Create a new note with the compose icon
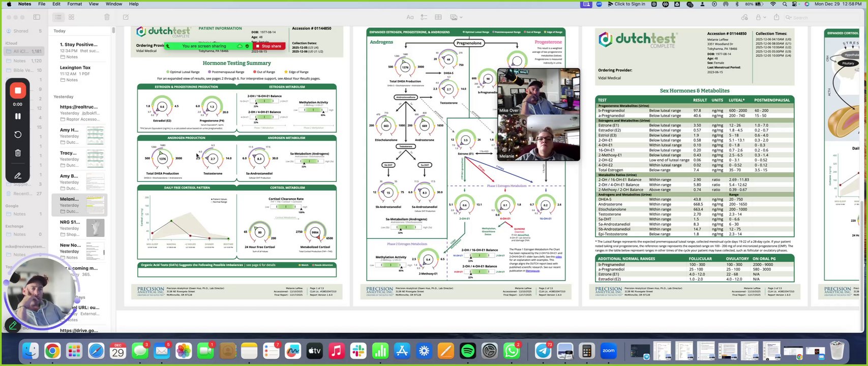 [x=126, y=17]
